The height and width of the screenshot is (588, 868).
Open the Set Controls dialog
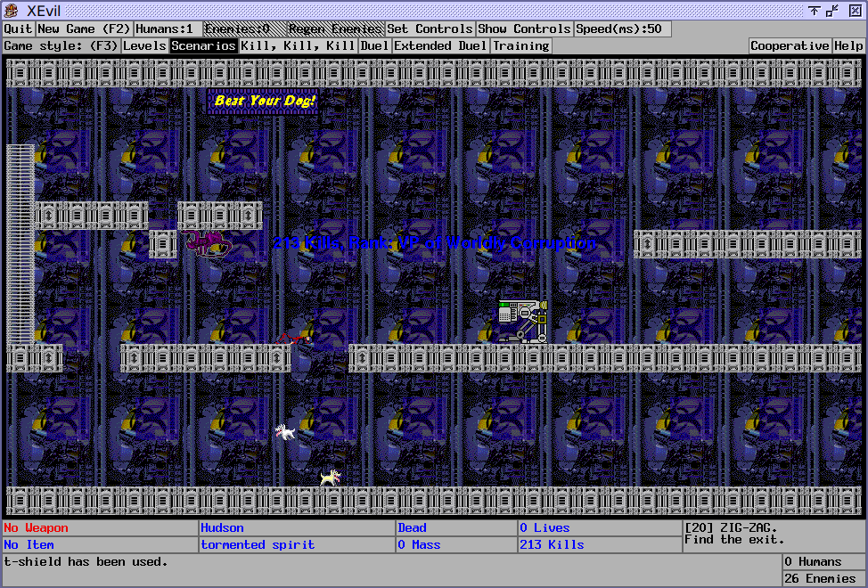tap(430, 29)
